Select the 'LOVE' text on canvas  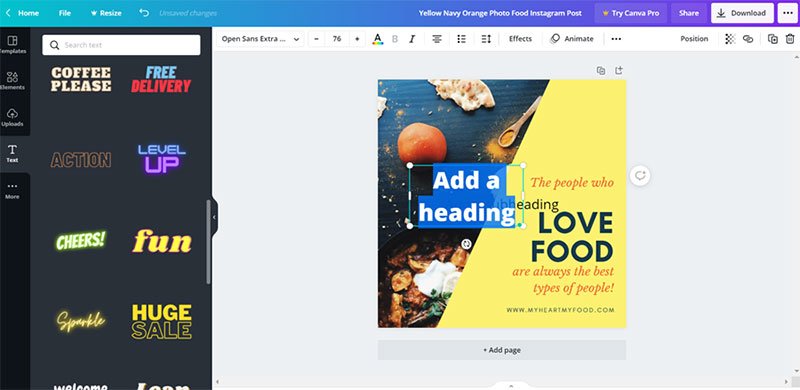pos(576,223)
